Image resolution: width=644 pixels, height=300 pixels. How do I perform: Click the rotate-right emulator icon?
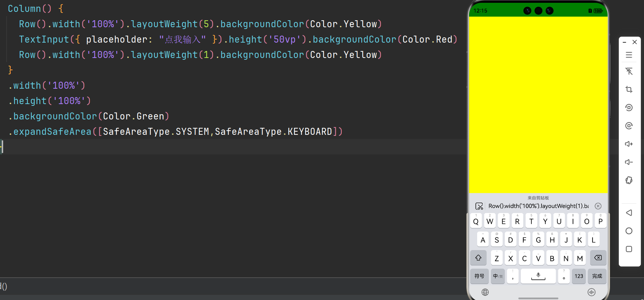click(629, 126)
